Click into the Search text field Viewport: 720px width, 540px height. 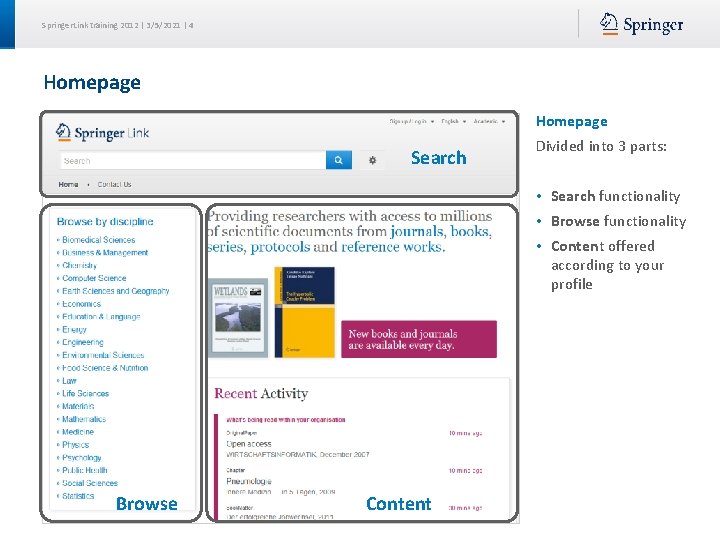(193, 160)
